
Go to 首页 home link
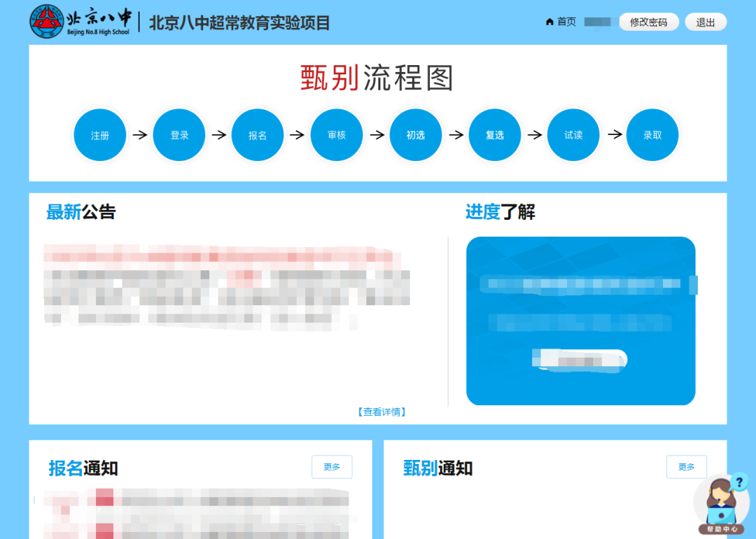click(561, 22)
